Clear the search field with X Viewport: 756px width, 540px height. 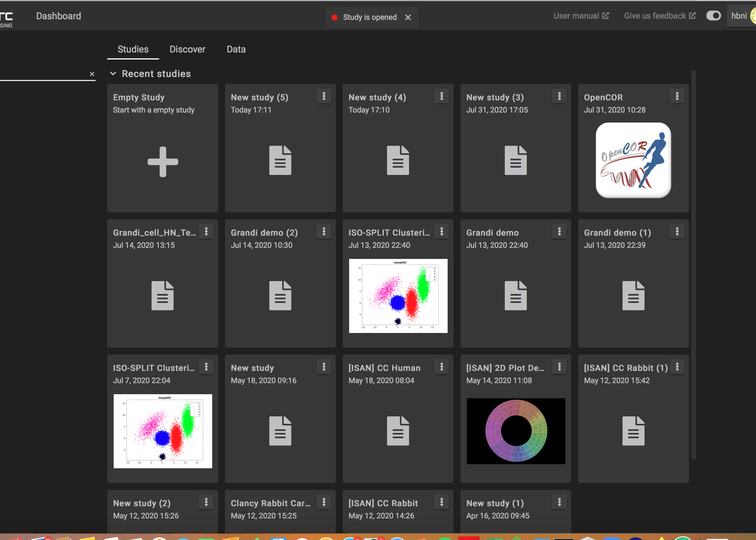click(x=92, y=74)
